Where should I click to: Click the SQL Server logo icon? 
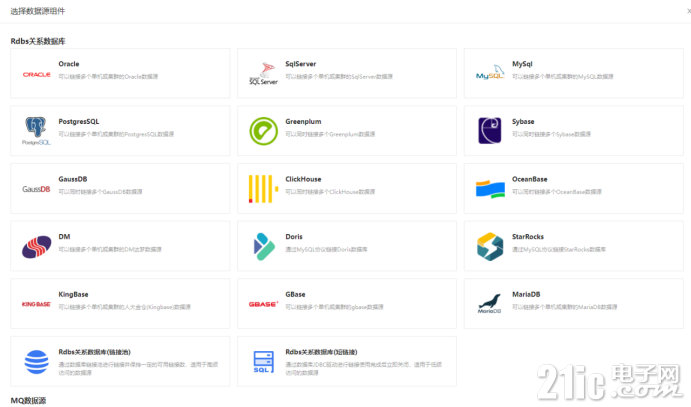264,74
